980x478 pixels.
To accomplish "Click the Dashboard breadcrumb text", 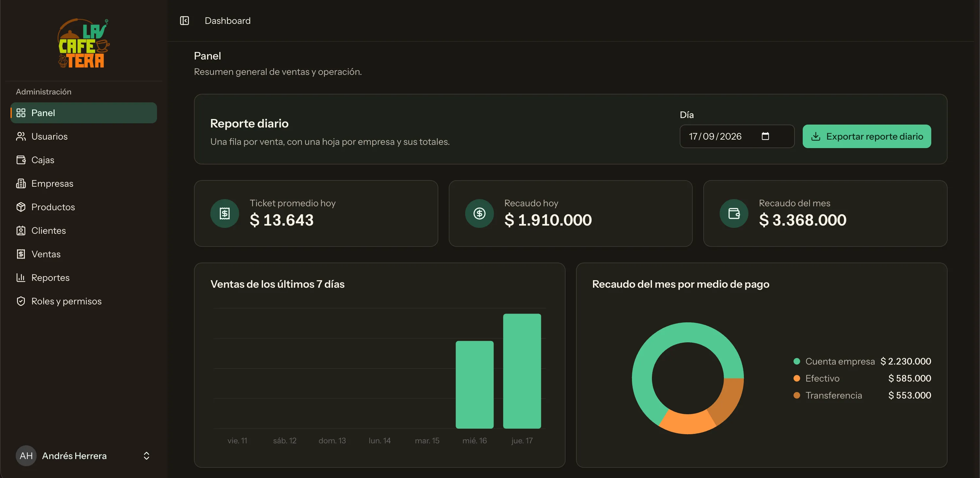I will 228,21.
